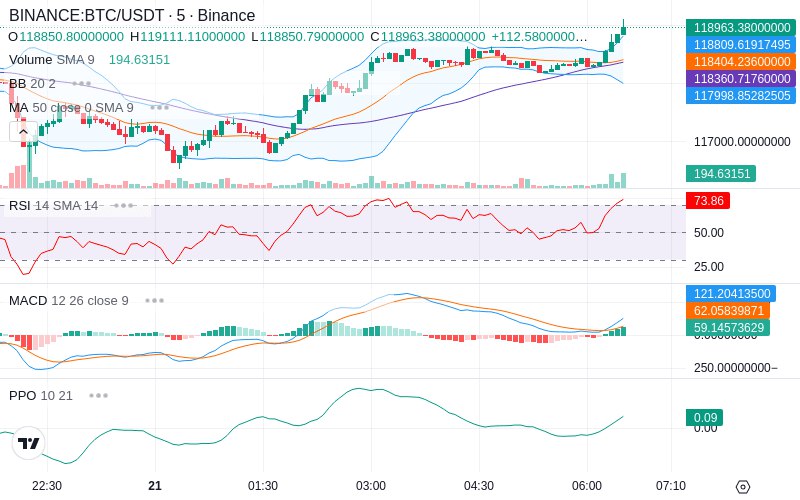Click the volume value label 194.63151 on axis
Viewport: 800px width, 500px height.
(721, 173)
